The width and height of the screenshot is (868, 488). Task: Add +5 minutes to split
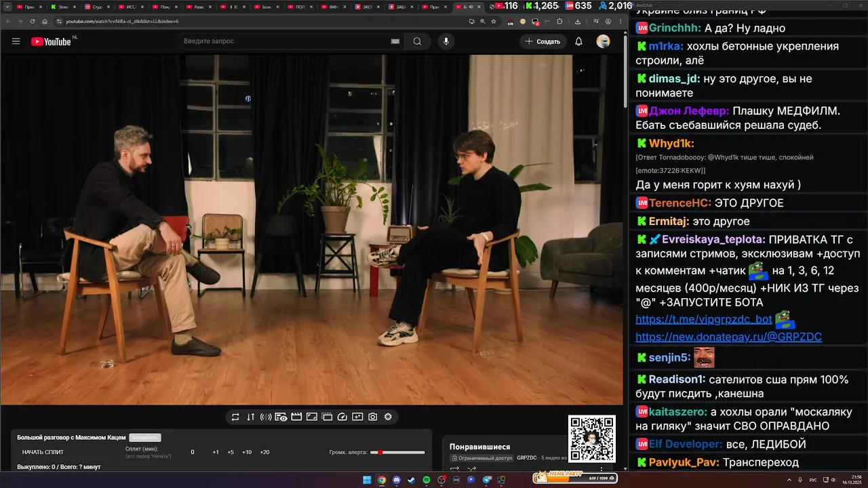click(231, 452)
